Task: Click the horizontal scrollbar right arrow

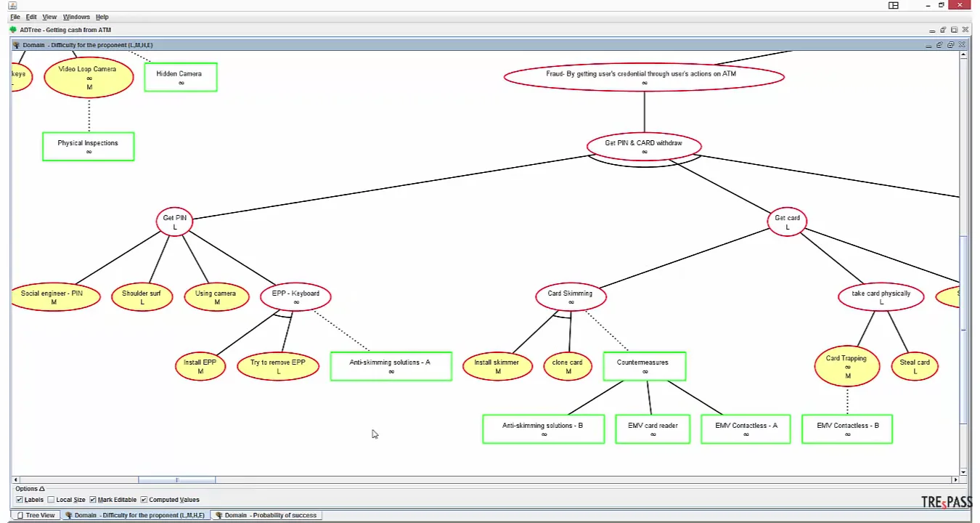Action: 955,479
